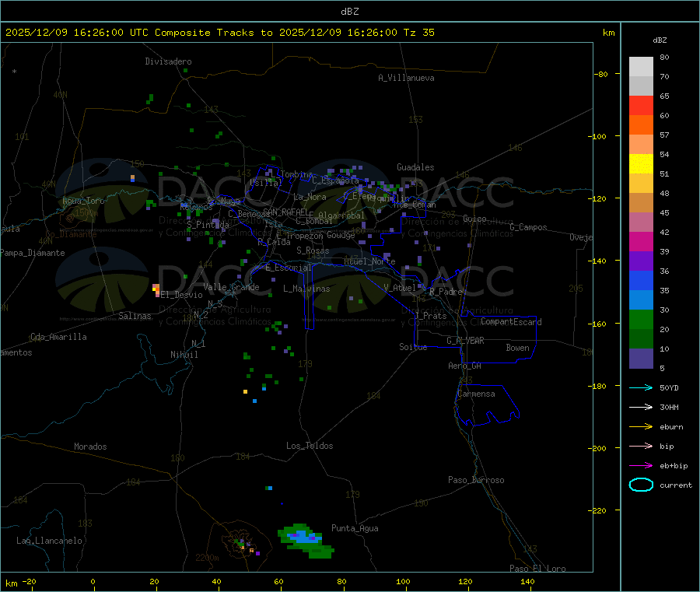Click the 'Punta_Agua' map label
This screenshot has height=592, width=700.
pos(355,528)
